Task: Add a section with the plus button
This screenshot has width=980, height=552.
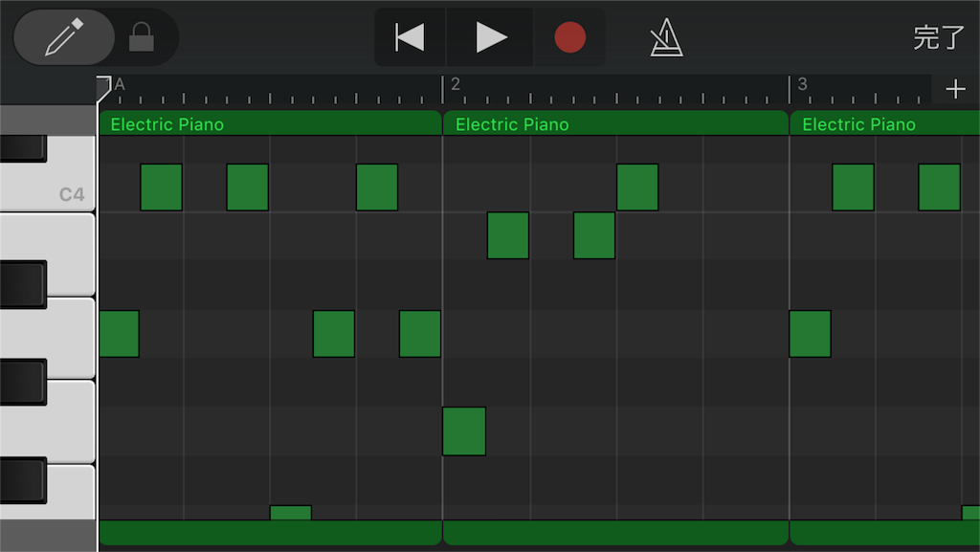Action: [x=956, y=89]
